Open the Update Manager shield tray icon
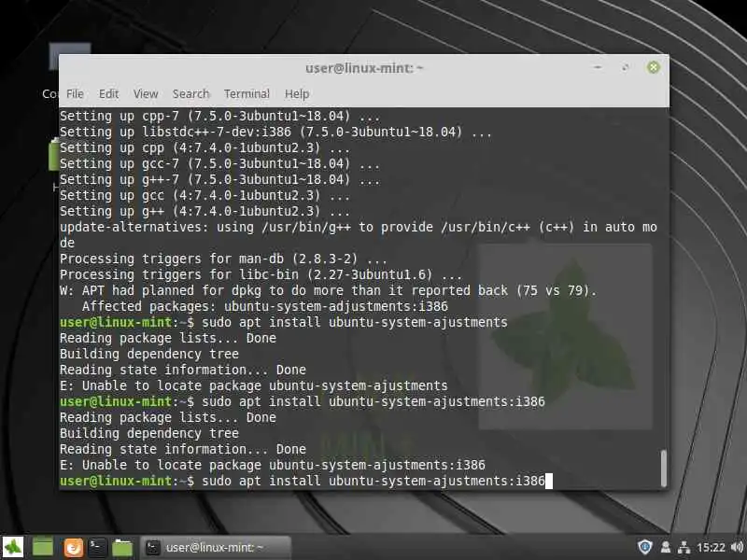The image size is (747, 560). [644, 547]
